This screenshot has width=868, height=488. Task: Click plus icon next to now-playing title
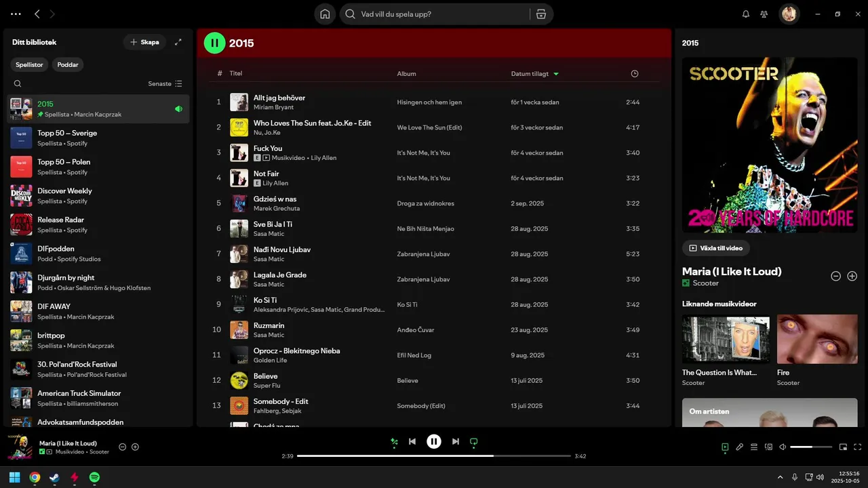click(135, 447)
